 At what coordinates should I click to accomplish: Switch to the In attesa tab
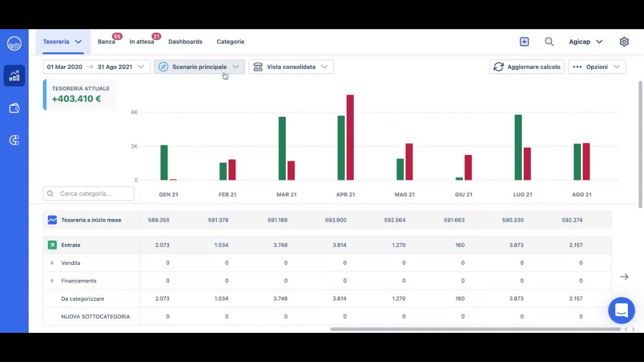pos(141,42)
